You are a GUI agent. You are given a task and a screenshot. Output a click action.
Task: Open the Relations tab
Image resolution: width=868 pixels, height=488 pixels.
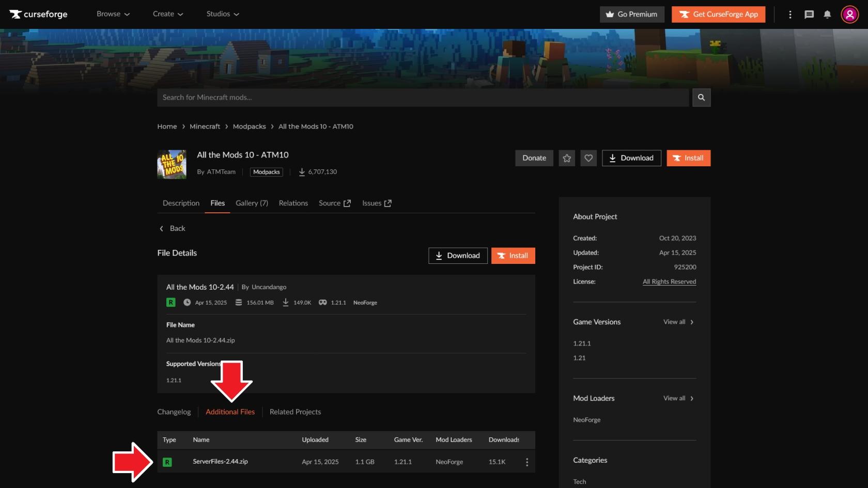click(293, 203)
